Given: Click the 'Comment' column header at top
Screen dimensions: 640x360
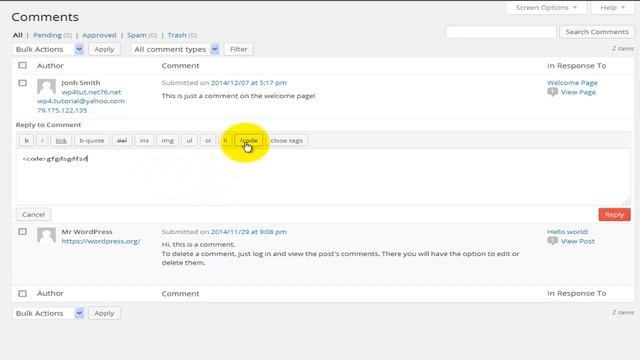Looking at the screenshot, I should [x=180, y=66].
